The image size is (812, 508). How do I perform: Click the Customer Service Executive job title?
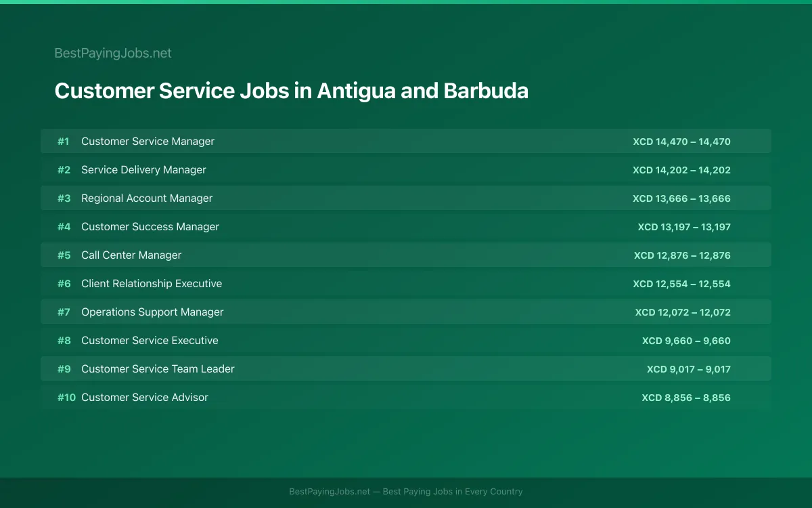pyautogui.click(x=150, y=341)
